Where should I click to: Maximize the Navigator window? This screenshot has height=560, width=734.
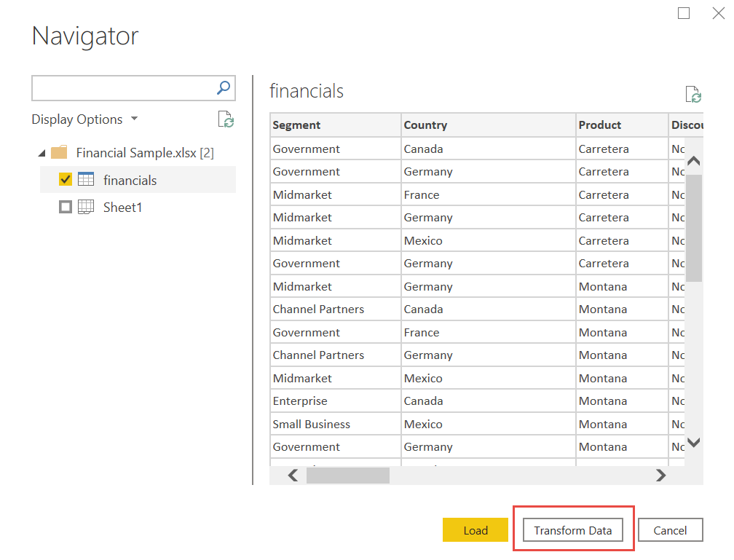click(x=684, y=13)
